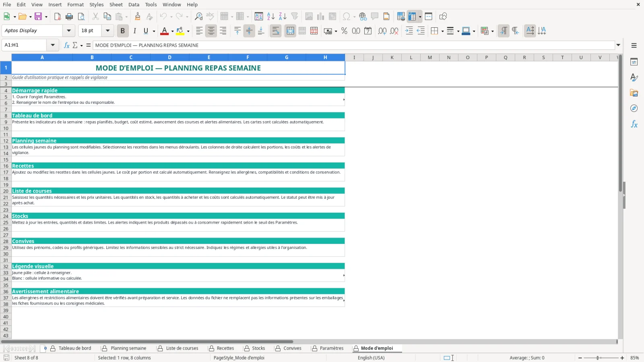Open Function Wizard beside formula bar
The image size is (644, 362).
67,45
